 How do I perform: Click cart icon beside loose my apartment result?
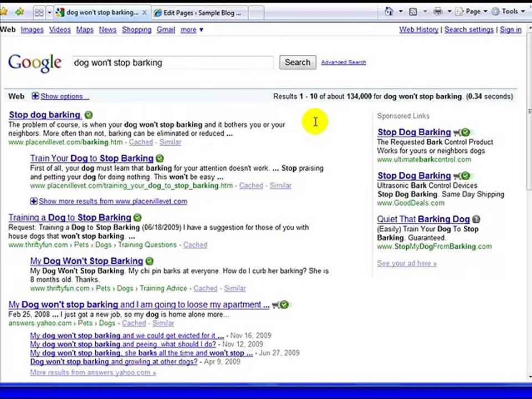tap(275, 305)
